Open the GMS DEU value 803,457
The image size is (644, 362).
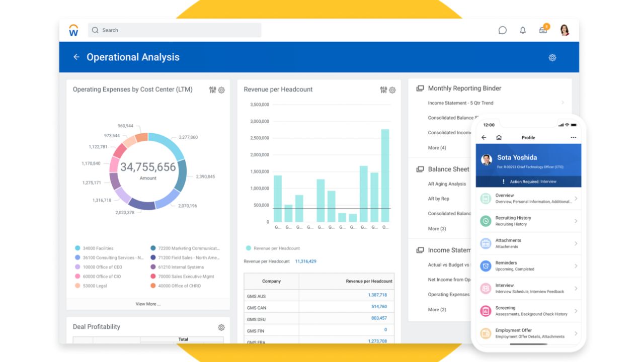(379, 318)
